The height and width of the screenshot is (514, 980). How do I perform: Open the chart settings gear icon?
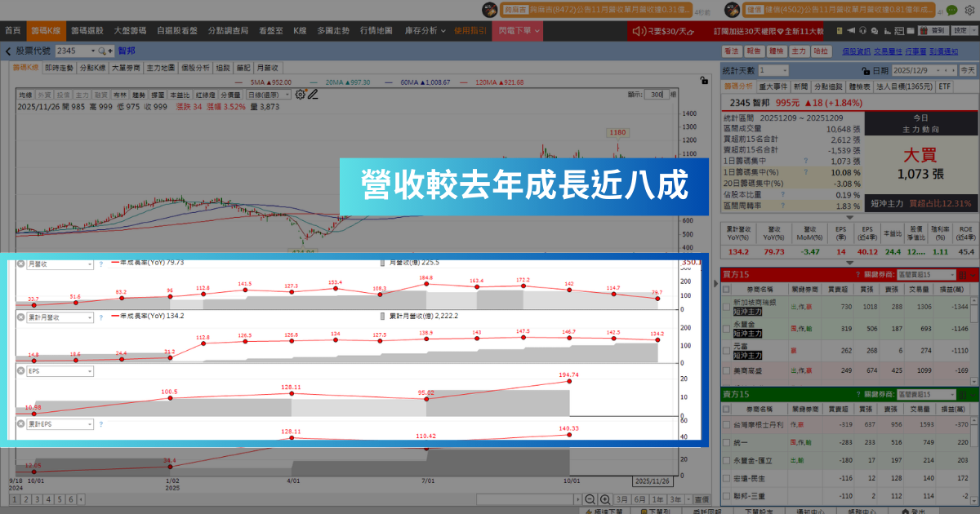[300, 93]
